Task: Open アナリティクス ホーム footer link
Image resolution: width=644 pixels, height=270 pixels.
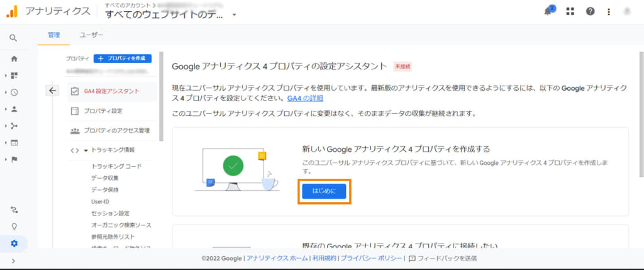Action: 277,259
